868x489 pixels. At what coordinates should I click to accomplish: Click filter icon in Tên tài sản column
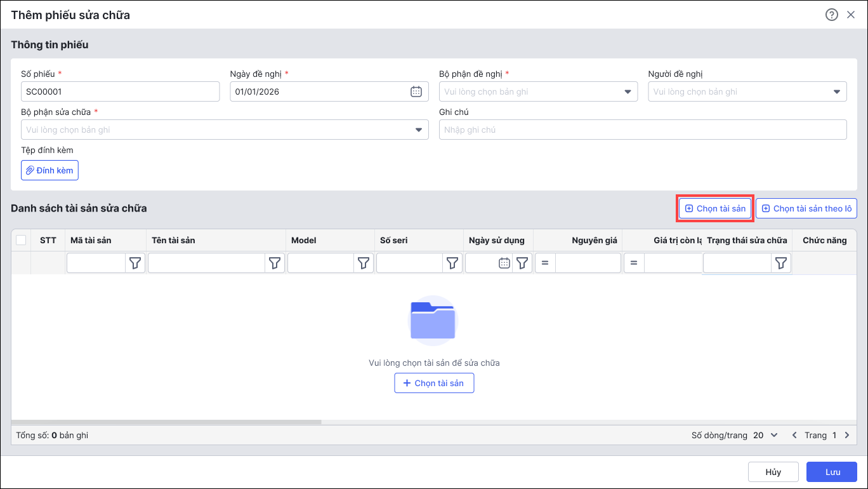(275, 263)
